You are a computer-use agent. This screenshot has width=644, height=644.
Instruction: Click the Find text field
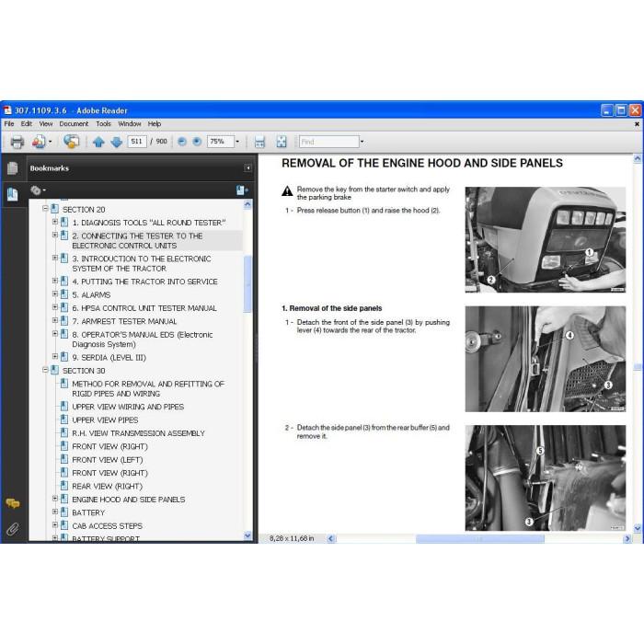[329, 142]
